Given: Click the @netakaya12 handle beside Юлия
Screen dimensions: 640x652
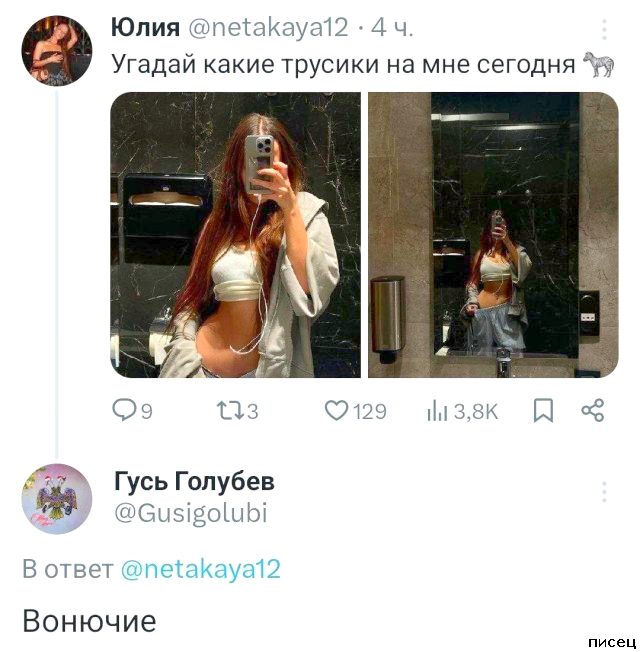Looking at the screenshot, I should coord(269,28).
